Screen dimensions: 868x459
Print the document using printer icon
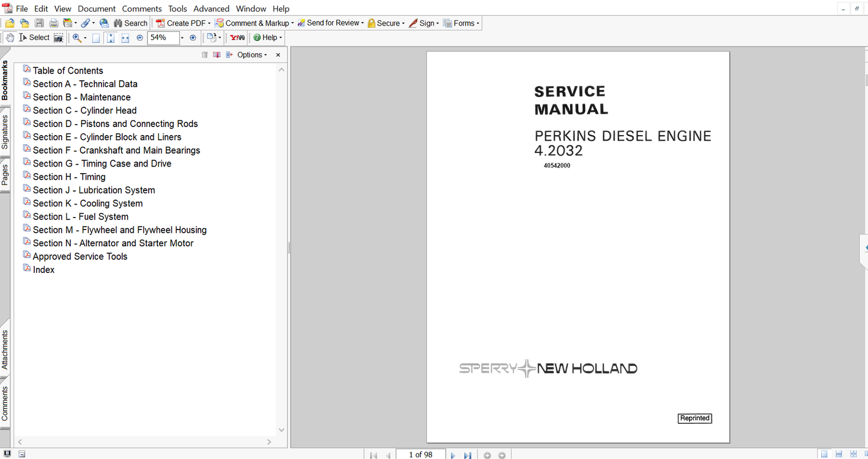(x=54, y=23)
